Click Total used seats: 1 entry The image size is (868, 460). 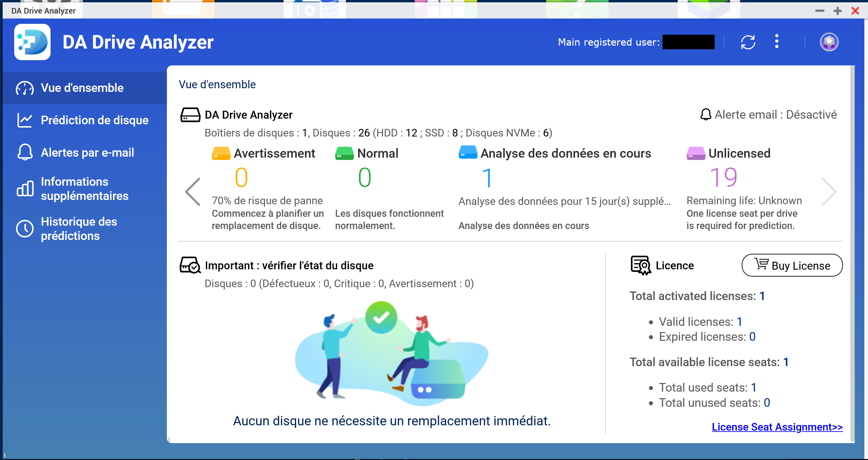pyautogui.click(x=708, y=388)
